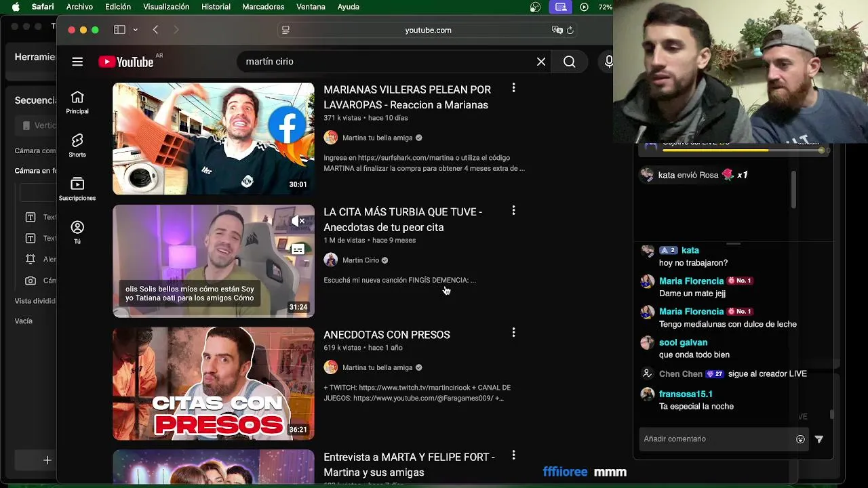Open the Historial menu
868x488 pixels.
pos(216,7)
